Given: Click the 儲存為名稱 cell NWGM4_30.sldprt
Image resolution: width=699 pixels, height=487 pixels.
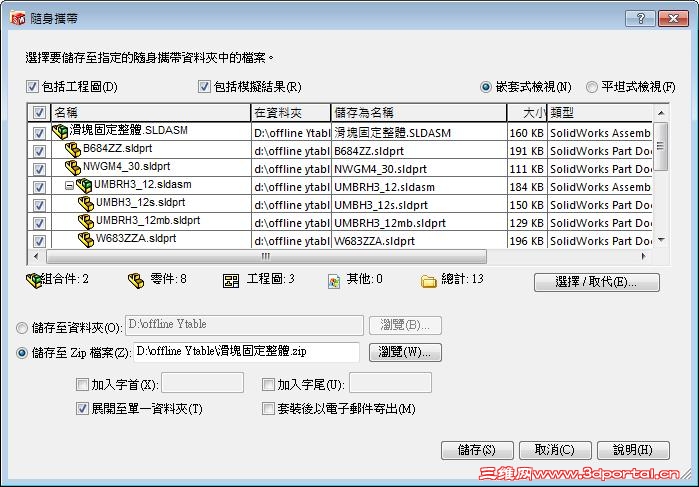Looking at the screenshot, I should (419, 169).
